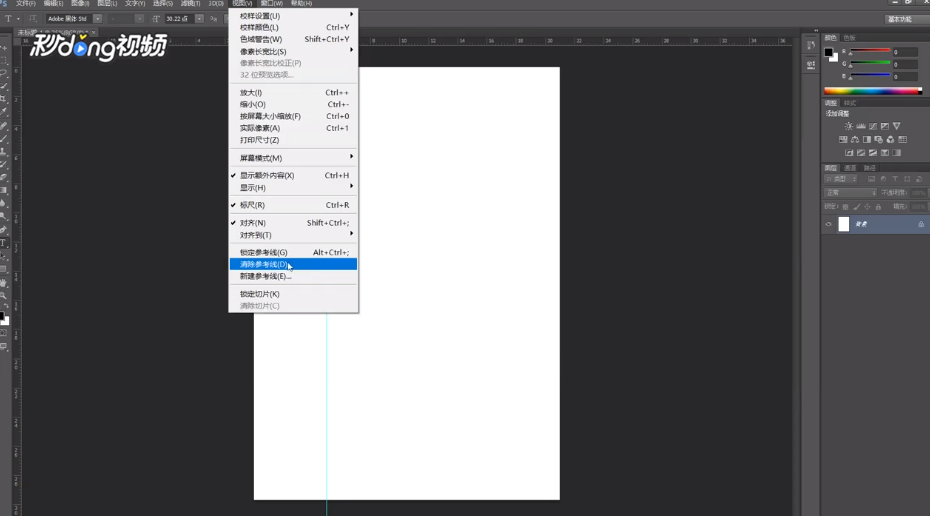Open the 文件(F) menu

(x=26, y=4)
